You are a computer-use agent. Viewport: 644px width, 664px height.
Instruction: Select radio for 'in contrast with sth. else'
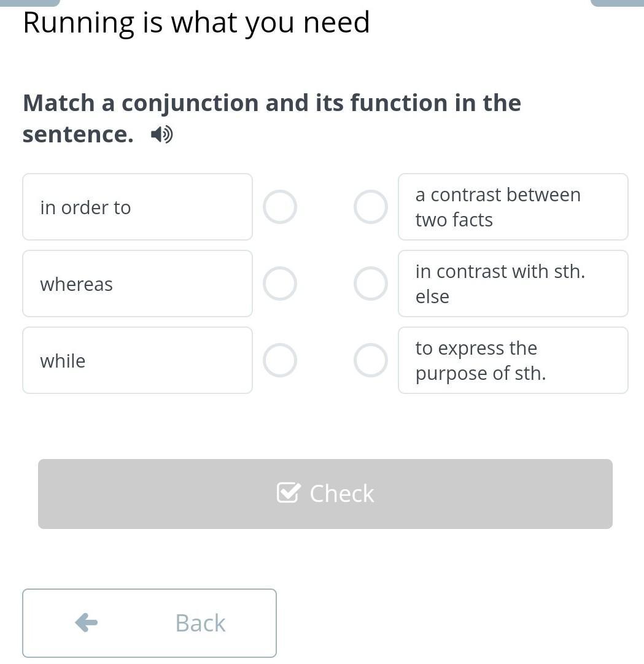371,284
